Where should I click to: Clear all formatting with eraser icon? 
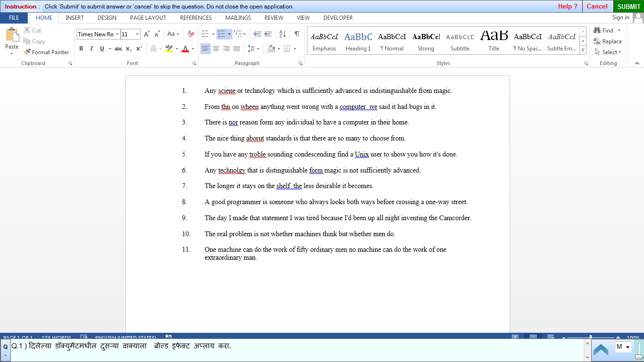click(191, 34)
